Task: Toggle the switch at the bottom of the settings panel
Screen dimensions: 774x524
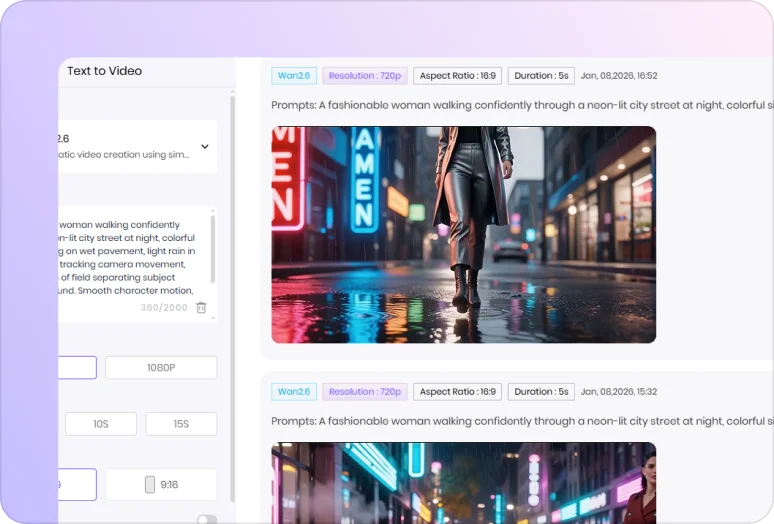Action: click(x=207, y=520)
